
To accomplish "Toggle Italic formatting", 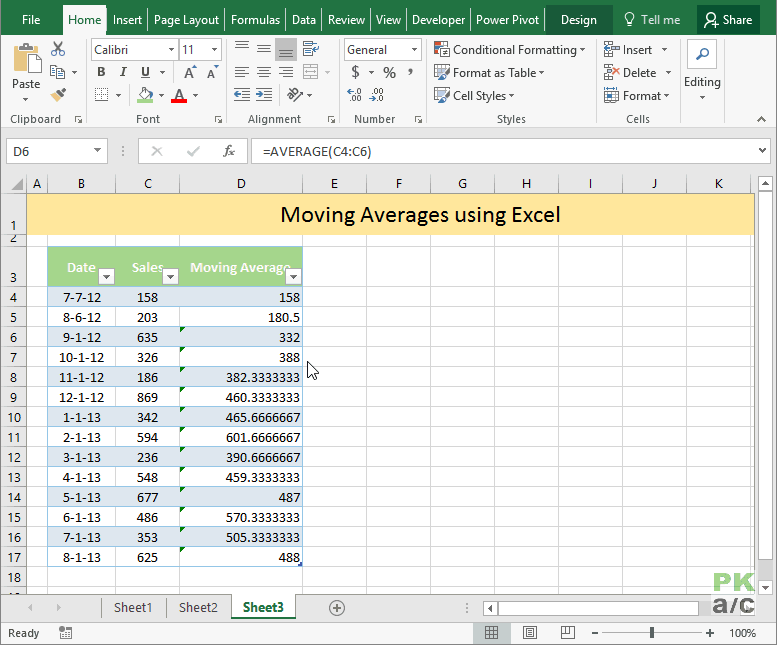I will pyautogui.click(x=123, y=72).
